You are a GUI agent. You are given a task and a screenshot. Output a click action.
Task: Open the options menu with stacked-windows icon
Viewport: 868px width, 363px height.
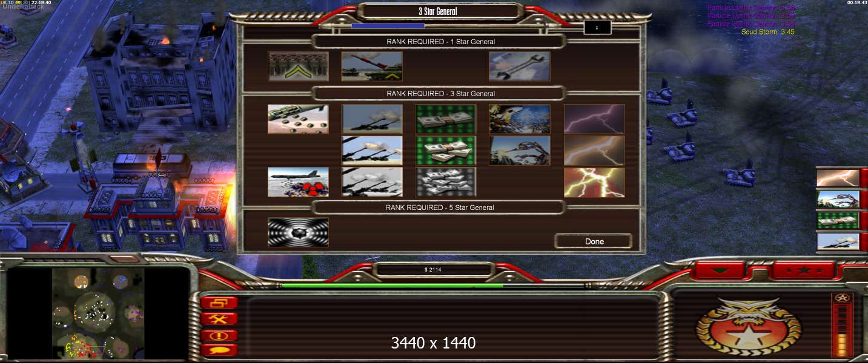click(x=219, y=303)
